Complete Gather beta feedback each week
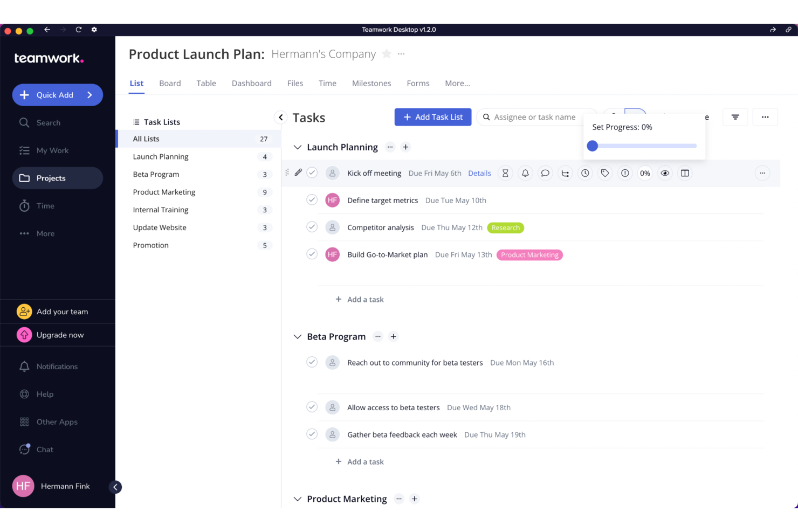Image resolution: width=798 pixels, height=532 pixels. [x=312, y=434]
